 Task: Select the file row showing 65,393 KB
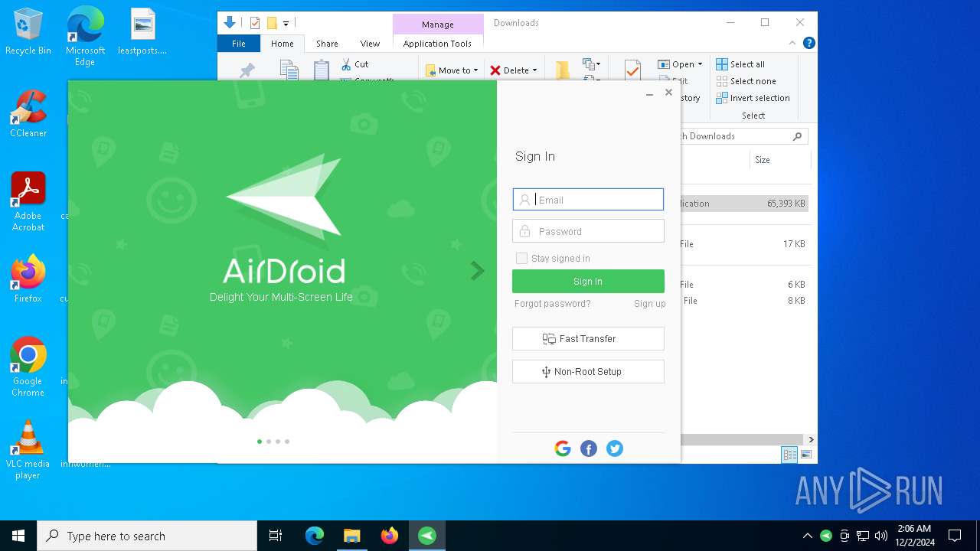tap(743, 204)
